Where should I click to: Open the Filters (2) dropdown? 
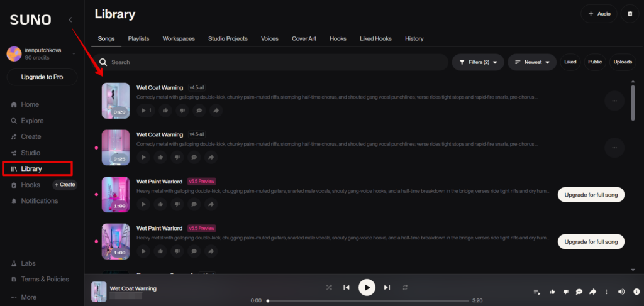point(478,62)
